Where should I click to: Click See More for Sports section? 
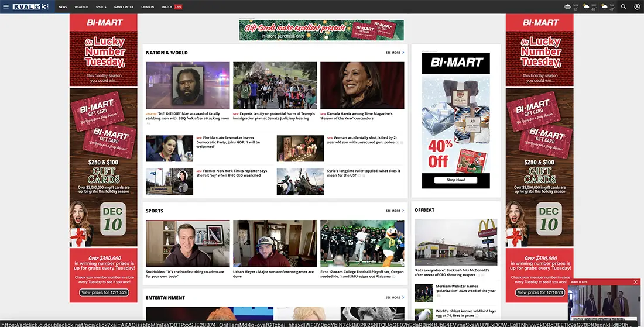(x=395, y=211)
